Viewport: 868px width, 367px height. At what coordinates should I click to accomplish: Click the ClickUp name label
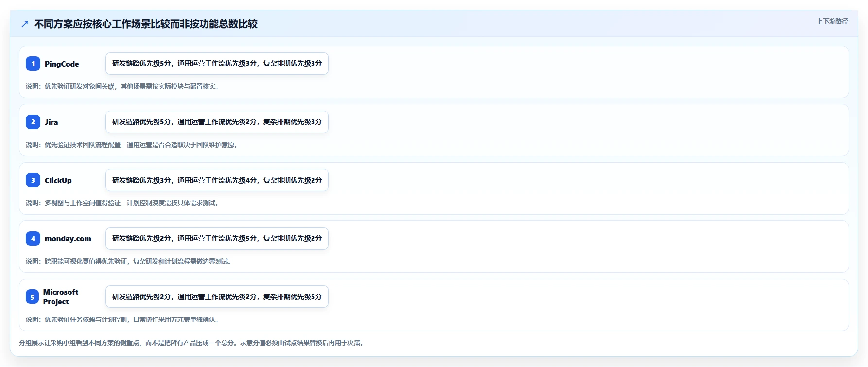58,180
